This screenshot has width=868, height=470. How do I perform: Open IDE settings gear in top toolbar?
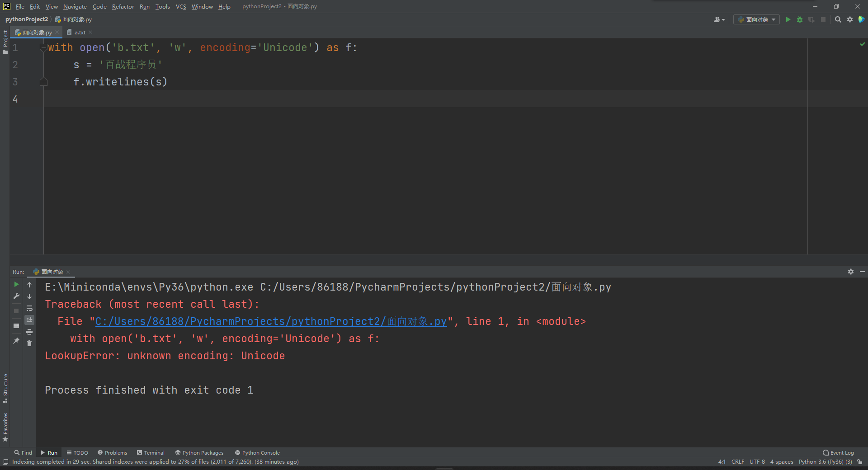(850, 19)
